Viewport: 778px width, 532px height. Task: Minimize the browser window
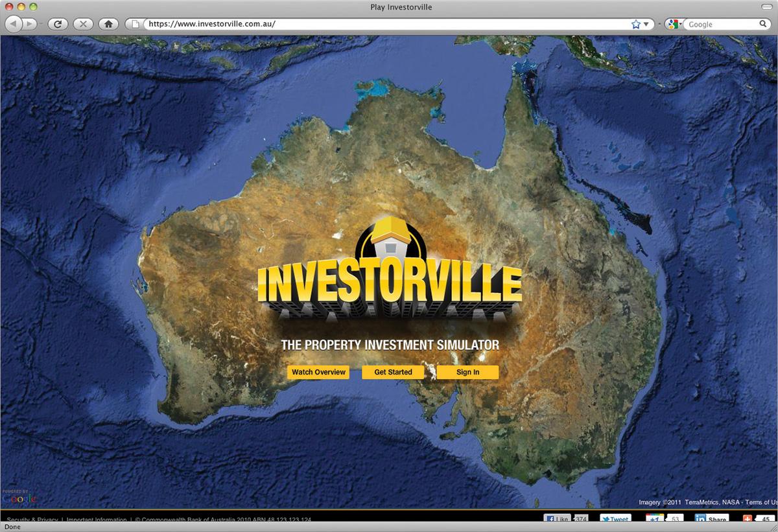[21, 7]
